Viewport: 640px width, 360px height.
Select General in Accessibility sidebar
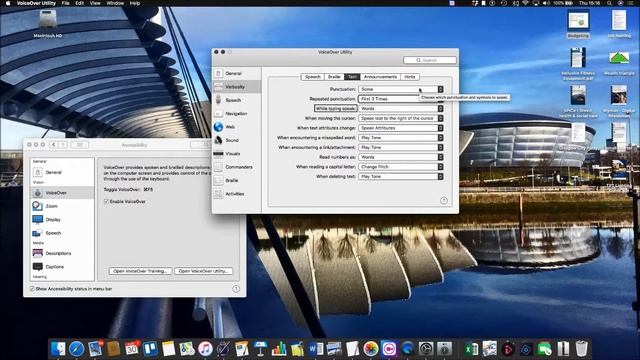point(62,172)
